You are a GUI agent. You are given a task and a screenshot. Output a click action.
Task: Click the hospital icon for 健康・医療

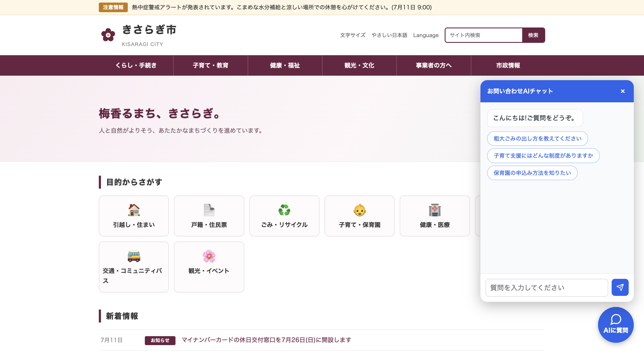(435, 210)
